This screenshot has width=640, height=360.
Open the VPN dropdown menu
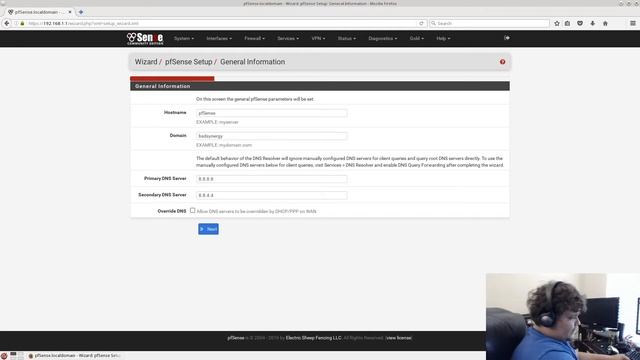318,38
